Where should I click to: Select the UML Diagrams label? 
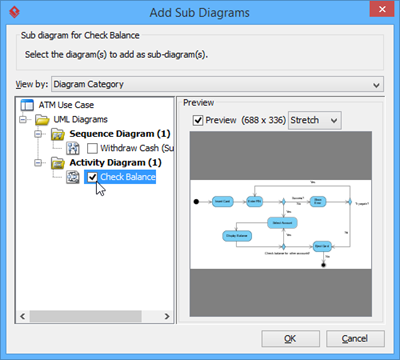[80, 119]
